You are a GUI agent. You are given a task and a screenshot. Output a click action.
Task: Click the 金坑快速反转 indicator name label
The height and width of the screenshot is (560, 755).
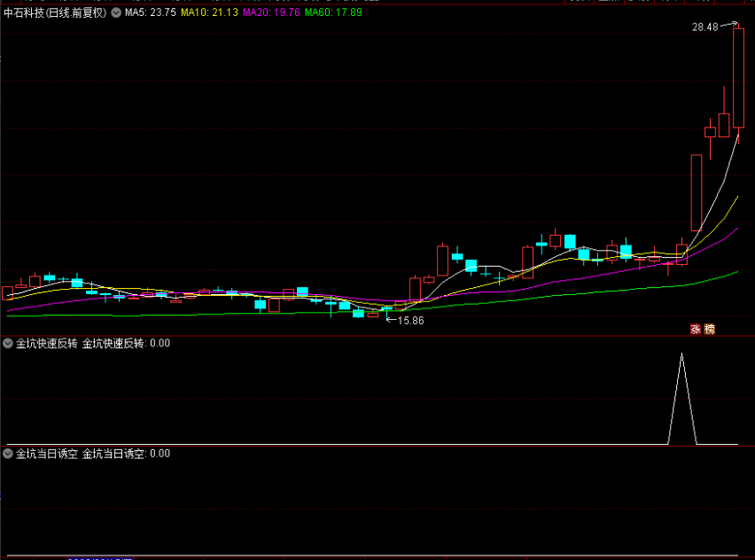pos(46,343)
